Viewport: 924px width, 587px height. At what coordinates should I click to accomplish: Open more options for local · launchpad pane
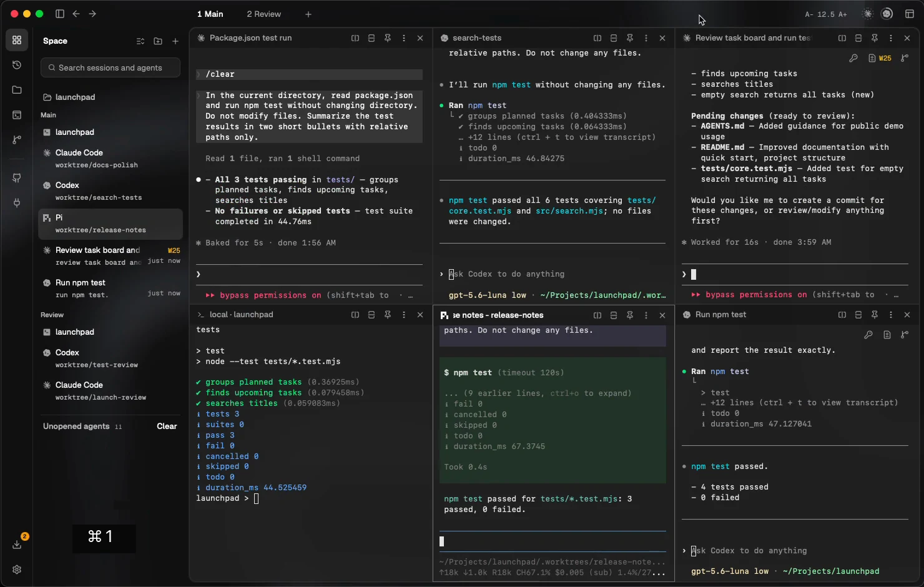(404, 315)
